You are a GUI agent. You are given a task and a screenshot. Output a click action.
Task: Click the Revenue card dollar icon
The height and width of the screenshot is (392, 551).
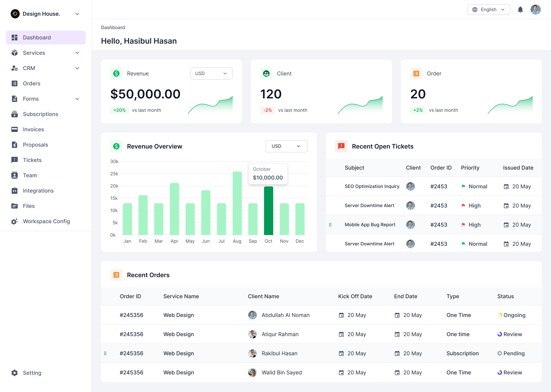point(116,73)
